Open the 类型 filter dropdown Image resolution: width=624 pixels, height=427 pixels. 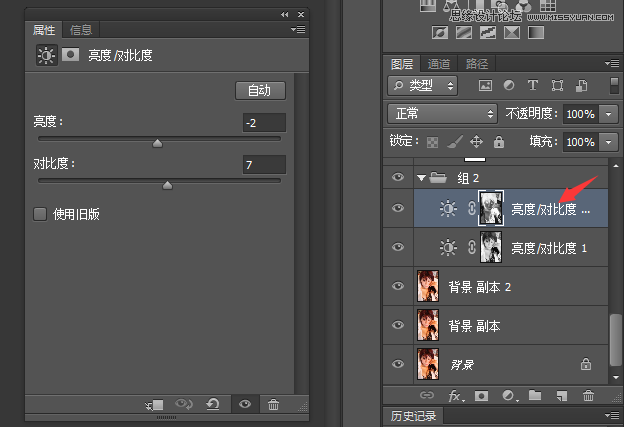pos(422,86)
